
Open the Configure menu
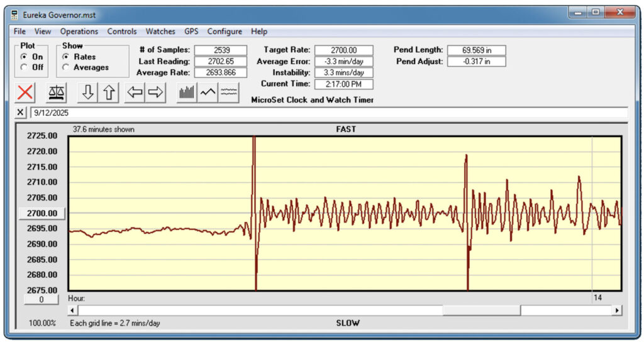(x=225, y=31)
